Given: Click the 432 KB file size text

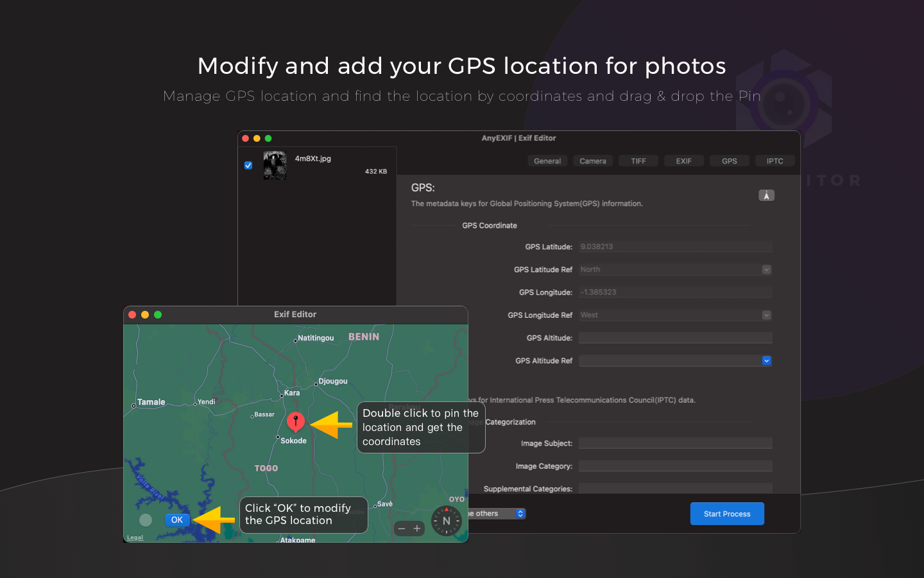Looking at the screenshot, I should (376, 171).
